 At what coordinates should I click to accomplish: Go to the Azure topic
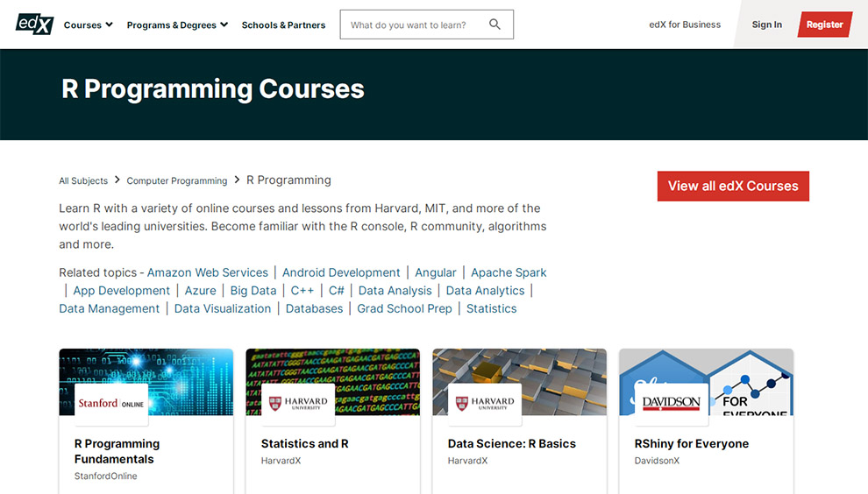201,291
